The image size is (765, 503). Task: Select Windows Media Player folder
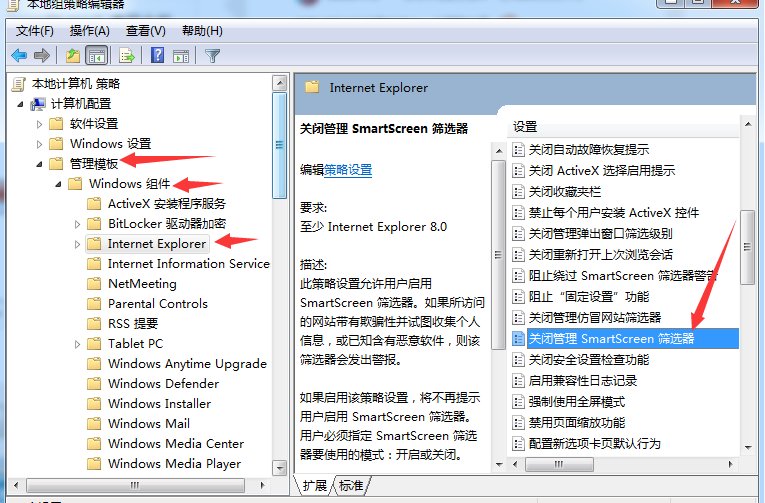tap(175, 463)
